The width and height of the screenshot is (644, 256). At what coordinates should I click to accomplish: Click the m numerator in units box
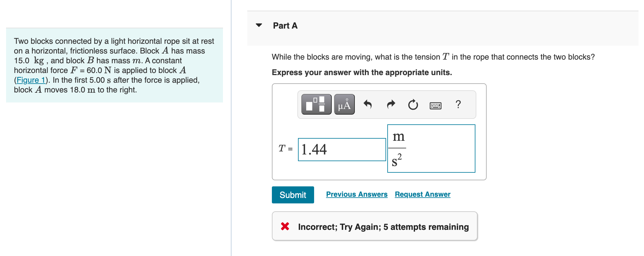click(x=399, y=137)
